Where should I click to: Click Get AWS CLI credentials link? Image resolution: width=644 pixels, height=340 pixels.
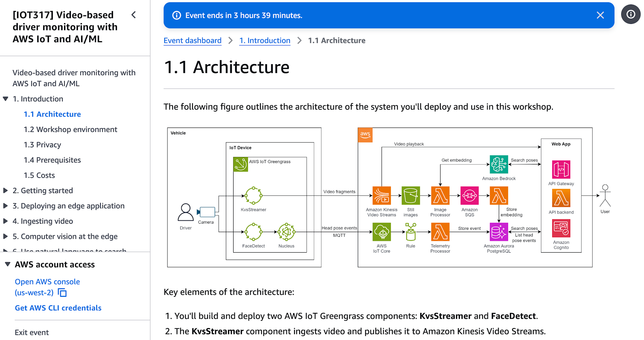[58, 308]
